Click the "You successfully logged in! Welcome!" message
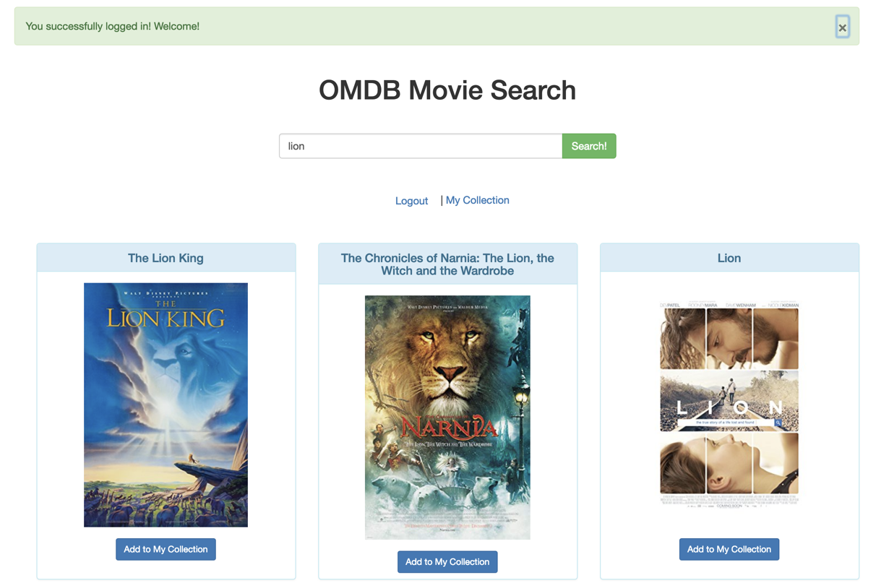The height and width of the screenshot is (588, 876). coord(113,26)
